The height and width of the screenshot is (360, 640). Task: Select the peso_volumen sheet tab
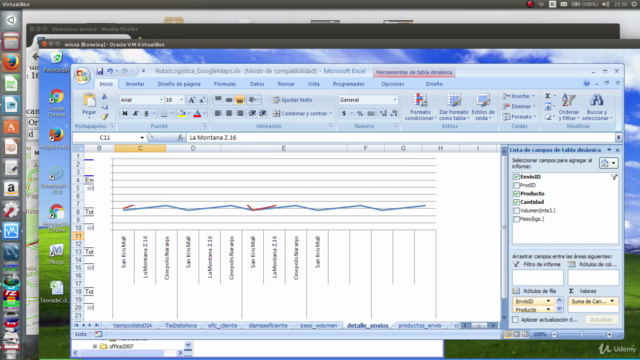coord(318,325)
